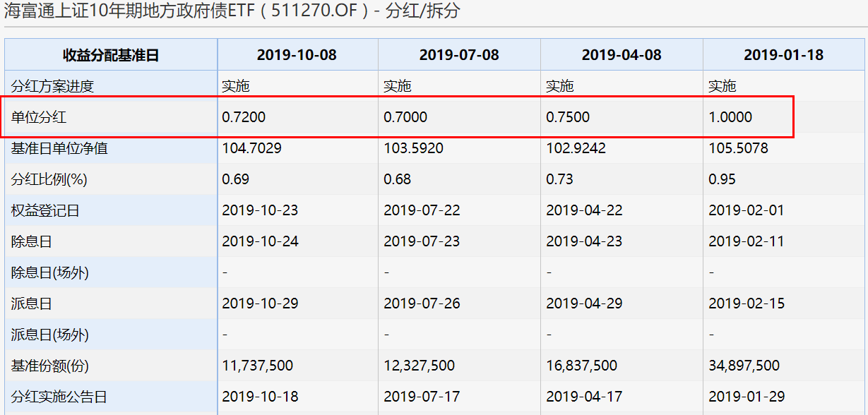
Task: Click the 基准日单位净值 row label
Action: tap(59, 148)
